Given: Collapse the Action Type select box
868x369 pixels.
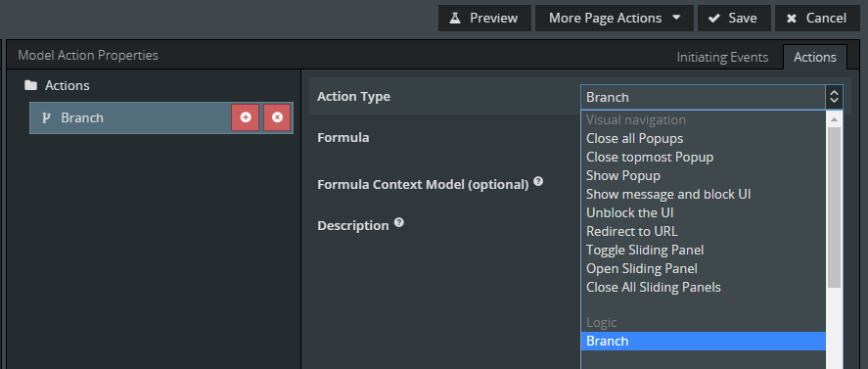Looking at the screenshot, I should [x=711, y=97].
